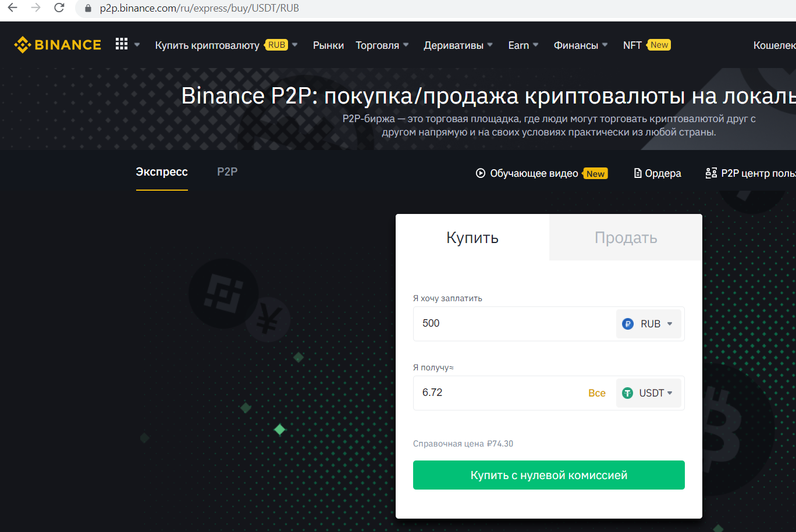Screen dimensions: 796x532
Task: Expand the Финансы menu arrow
Action: 605,45
